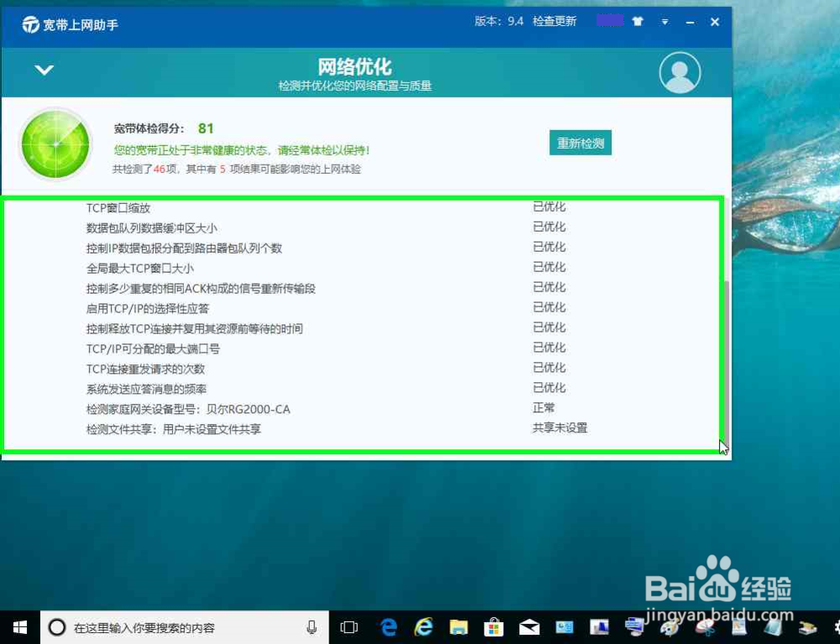Click the user profile avatar icon

[x=680, y=73]
